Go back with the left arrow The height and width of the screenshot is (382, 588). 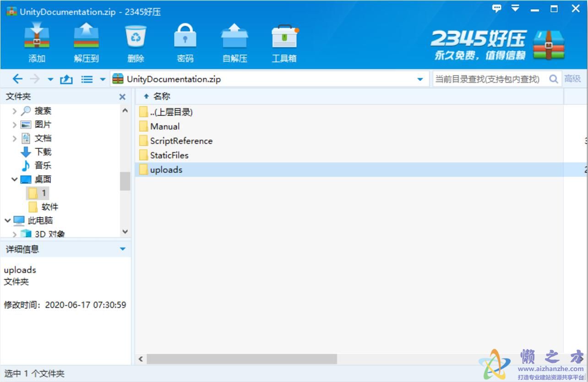click(x=17, y=79)
